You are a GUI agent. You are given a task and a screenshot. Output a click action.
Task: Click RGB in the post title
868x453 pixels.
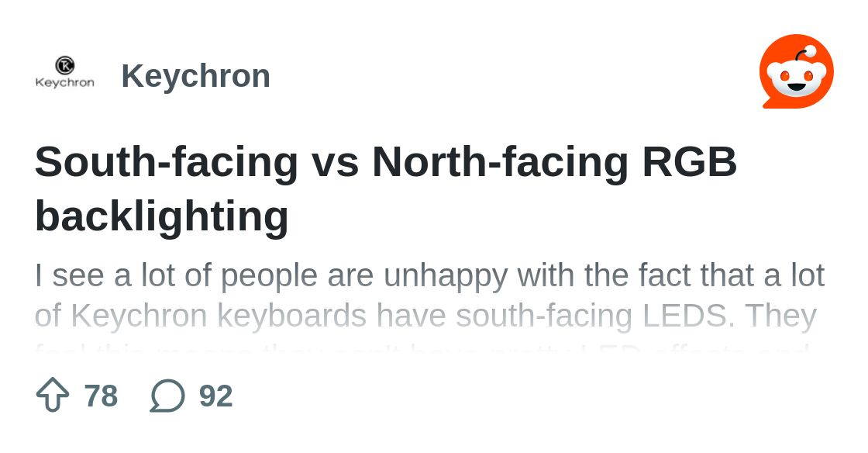tap(690, 161)
